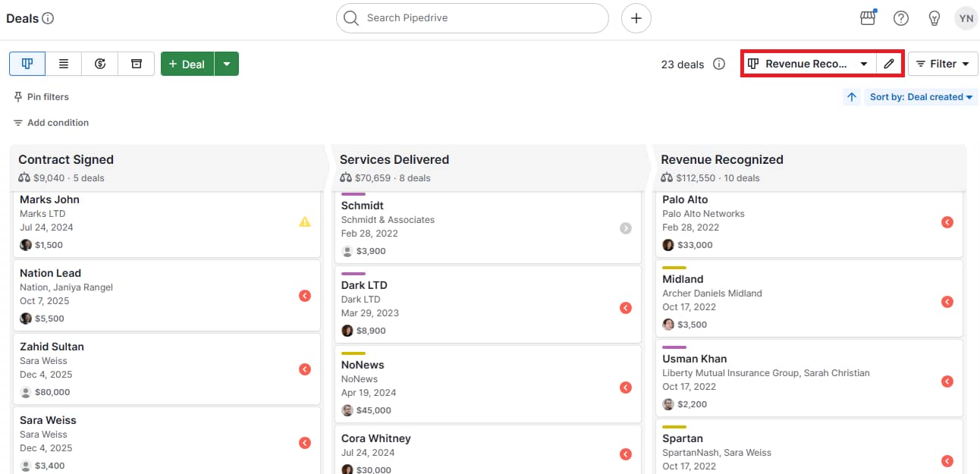Viewport: 980px width, 474px height.
Task: Edit the pipeline using the pencil icon
Action: (889, 64)
